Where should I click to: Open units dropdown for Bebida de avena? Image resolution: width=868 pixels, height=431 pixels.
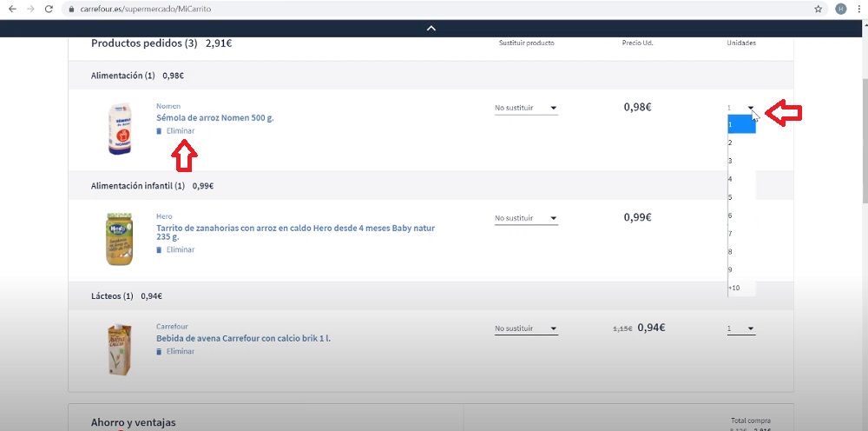pyautogui.click(x=740, y=328)
